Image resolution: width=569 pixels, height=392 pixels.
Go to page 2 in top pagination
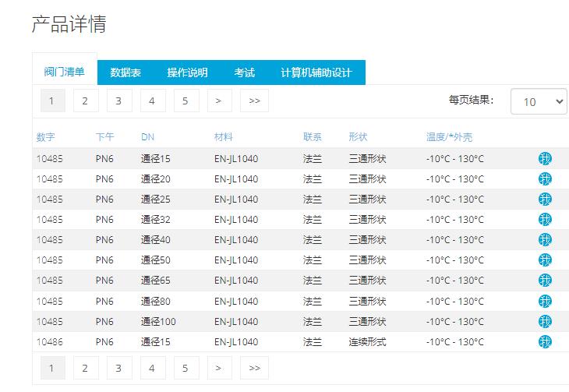[85, 101]
